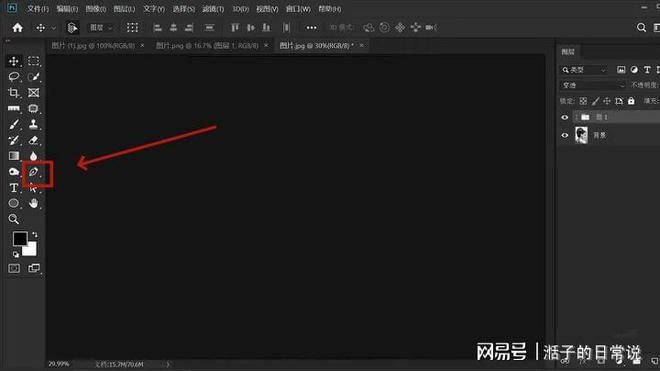Pick the Zoom magnifier tool
The height and width of the screenshot is (371, 660).
pyautogui.click(x=13, y=219)
